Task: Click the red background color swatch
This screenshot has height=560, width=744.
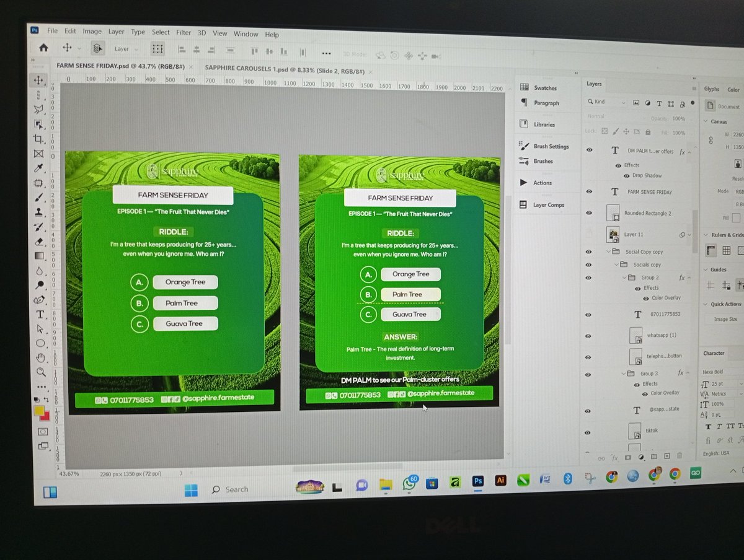Action: 45,416
